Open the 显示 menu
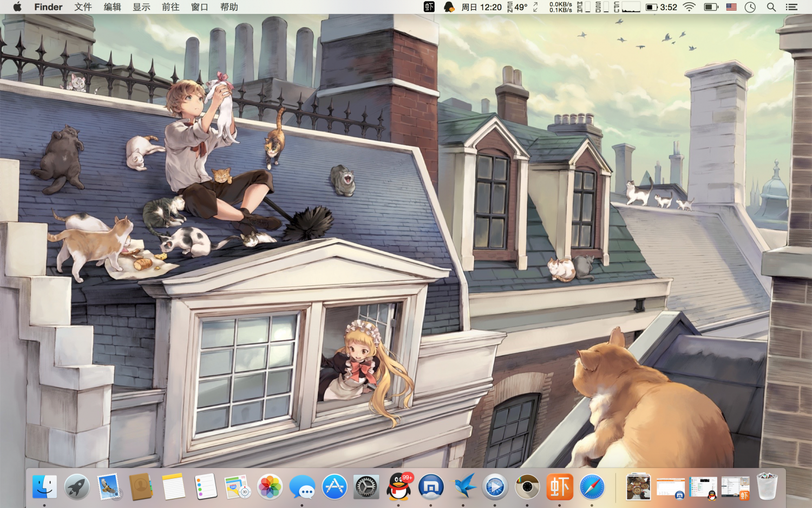The width and height of the screenshot is (812, 508). (141, 7)
